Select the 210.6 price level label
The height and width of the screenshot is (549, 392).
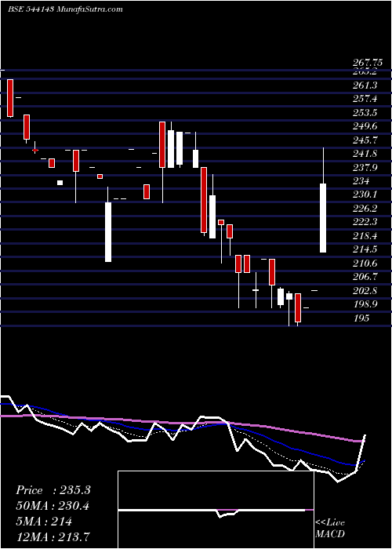(365, 263)
